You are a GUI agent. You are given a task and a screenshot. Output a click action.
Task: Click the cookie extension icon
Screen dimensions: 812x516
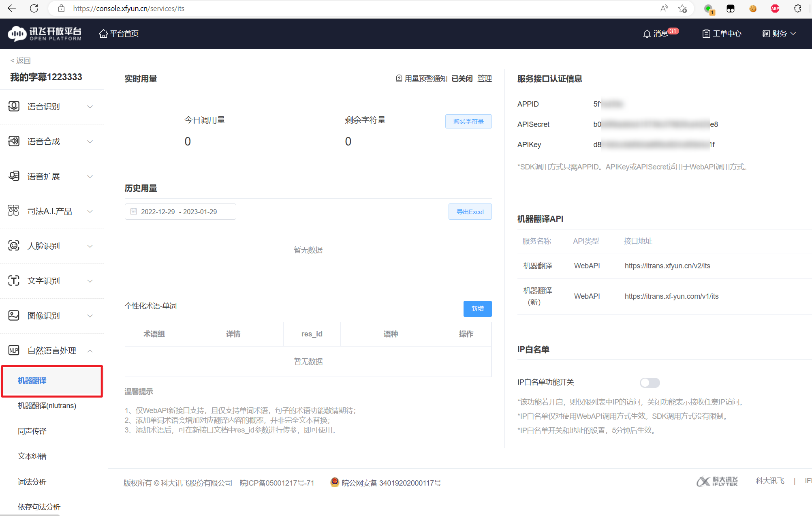pyautogui.click(x=753, y=9)
